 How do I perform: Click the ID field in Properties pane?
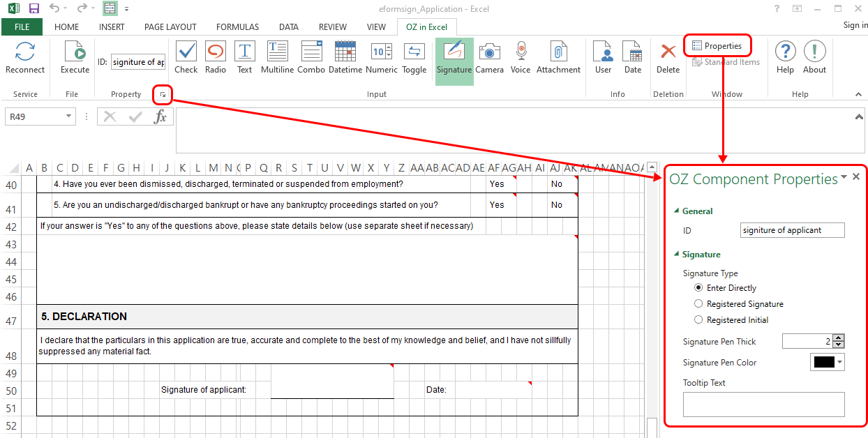(792, 230)
